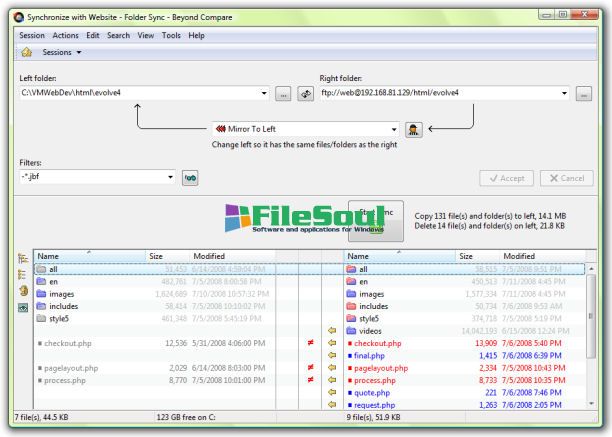
Task: Browse for the right folder
Action: click(584, 94)
